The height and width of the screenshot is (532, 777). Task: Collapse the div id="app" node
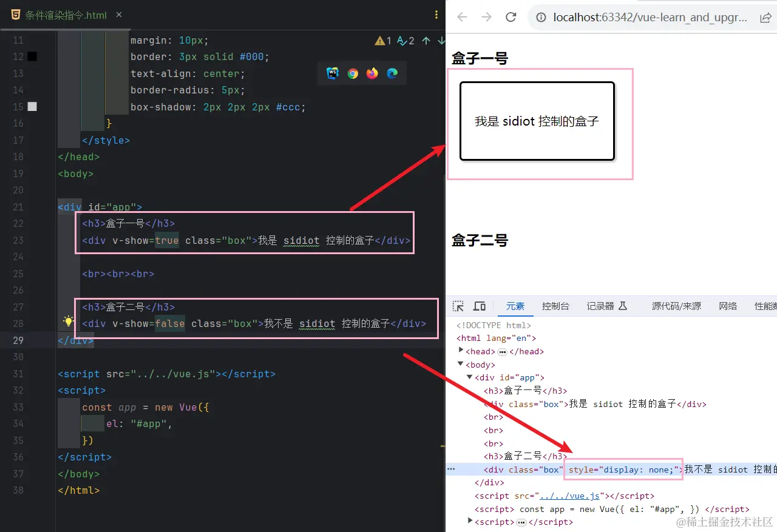coord(470,377)
